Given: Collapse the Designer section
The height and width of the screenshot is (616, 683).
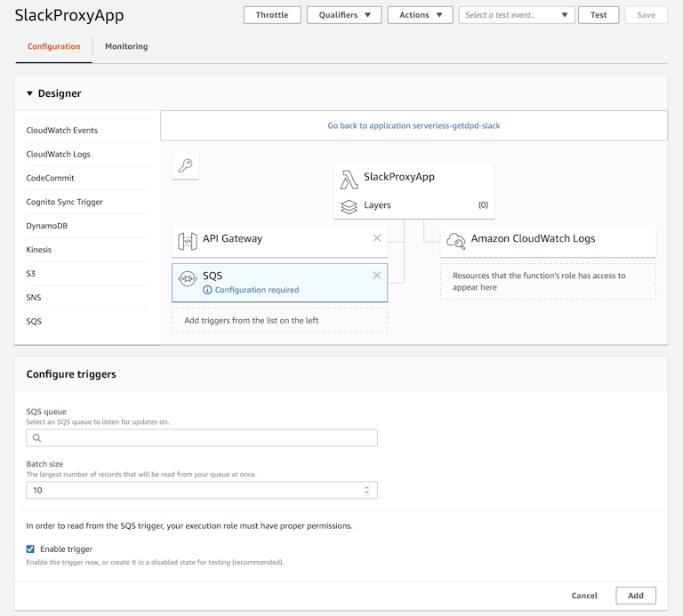Looking at the screenshot, I should tap(29, 93).
